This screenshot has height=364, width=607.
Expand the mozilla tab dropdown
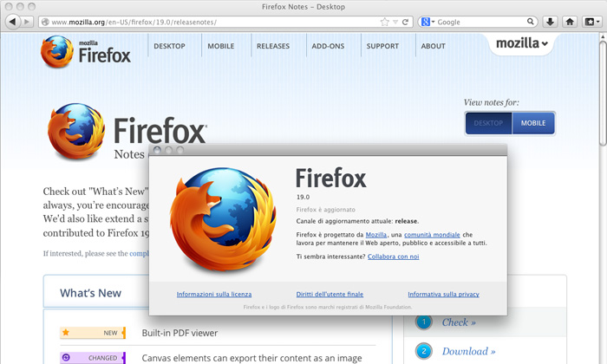[x=521, y=43]
